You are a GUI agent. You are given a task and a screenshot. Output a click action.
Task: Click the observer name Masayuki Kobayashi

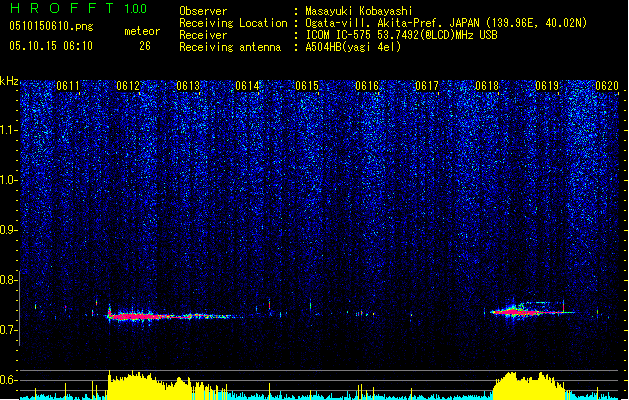359,11
